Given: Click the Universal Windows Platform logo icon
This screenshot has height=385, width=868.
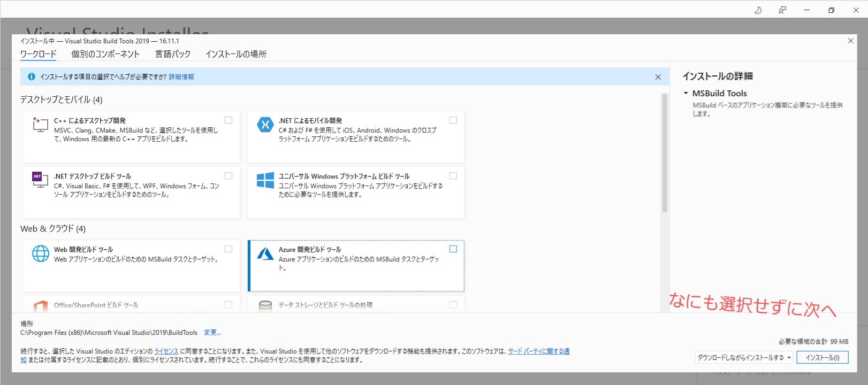Looking at the screenshot, I should click(265, 180).
